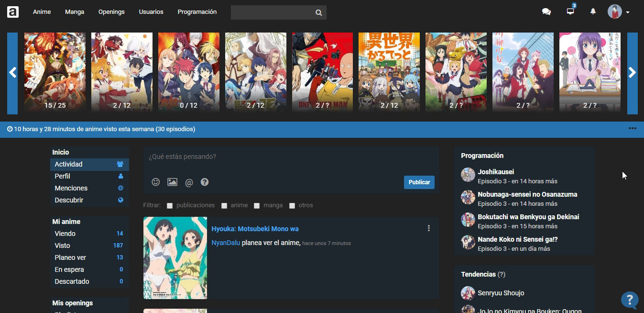Click the Menciones @ icon in sidebar
Screen dimensions: 644x313
[x=120, y=188]
